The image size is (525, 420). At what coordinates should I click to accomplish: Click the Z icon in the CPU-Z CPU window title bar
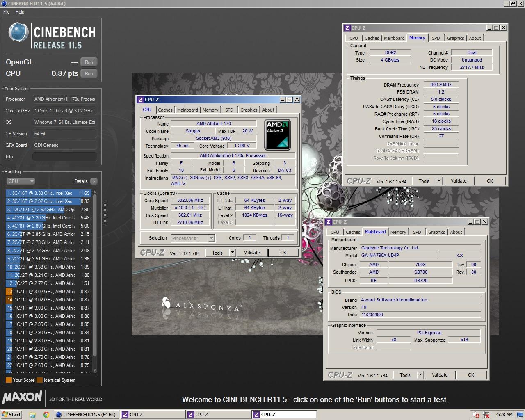141,100
